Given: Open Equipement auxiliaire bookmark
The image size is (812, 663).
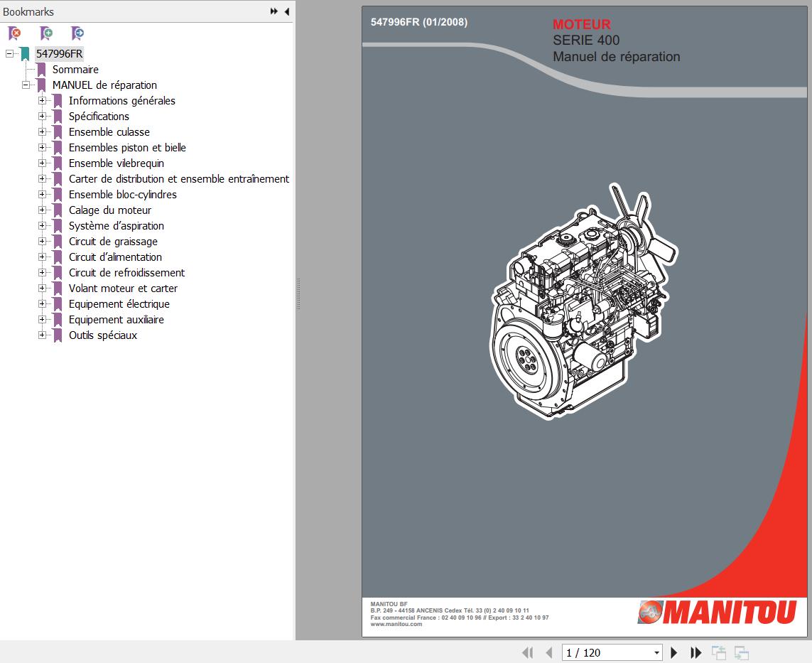Looking at the screenshot, I should (x=117, y=320).
